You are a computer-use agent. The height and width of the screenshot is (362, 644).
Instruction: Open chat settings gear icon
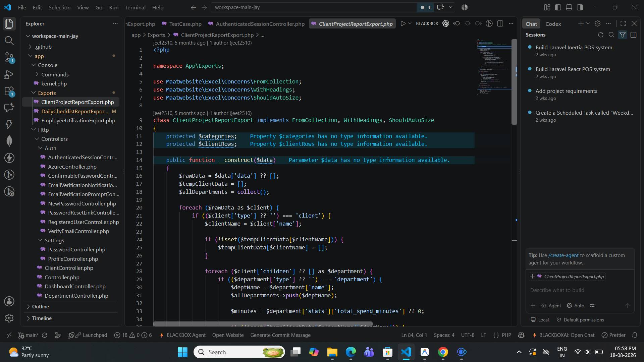597,23
